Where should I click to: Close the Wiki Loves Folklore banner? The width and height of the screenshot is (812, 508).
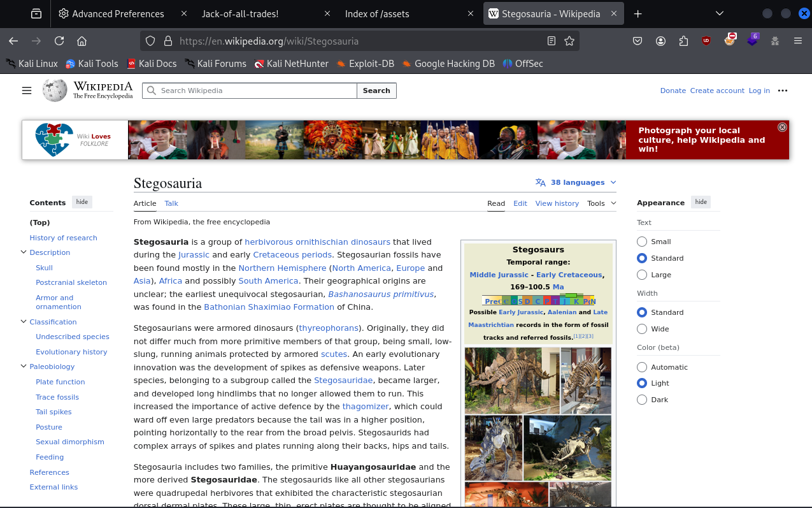click(x=783, y=127)
